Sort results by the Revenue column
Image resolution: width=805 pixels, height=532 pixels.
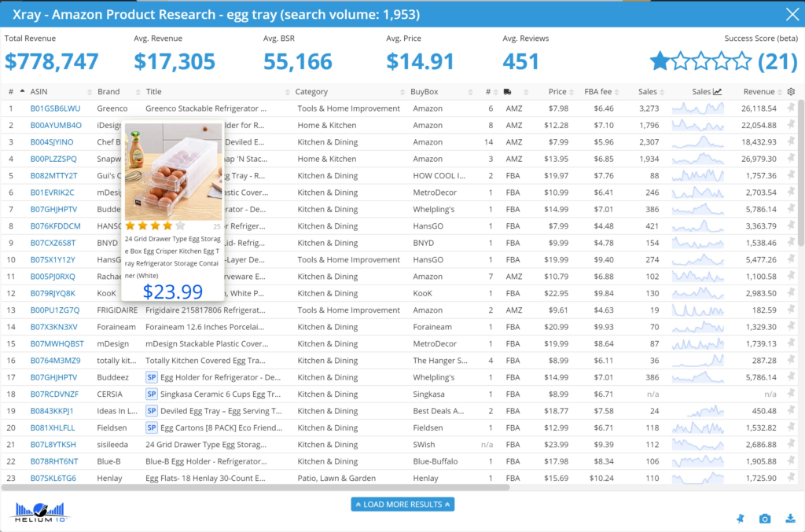(x=759, y=92)
